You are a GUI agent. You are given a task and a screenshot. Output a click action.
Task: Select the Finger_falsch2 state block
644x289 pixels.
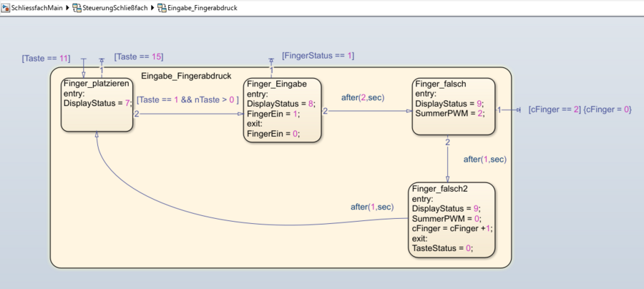click(x=452, y=243)
